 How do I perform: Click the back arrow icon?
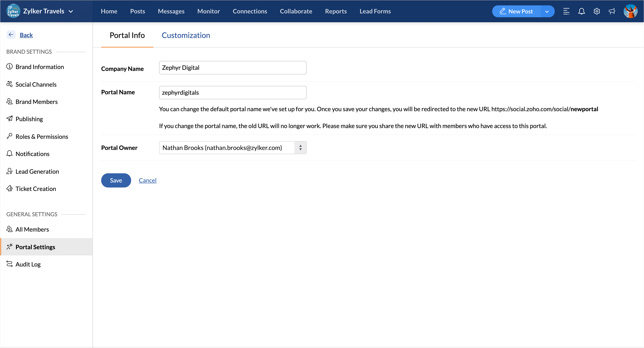point(11,35)
